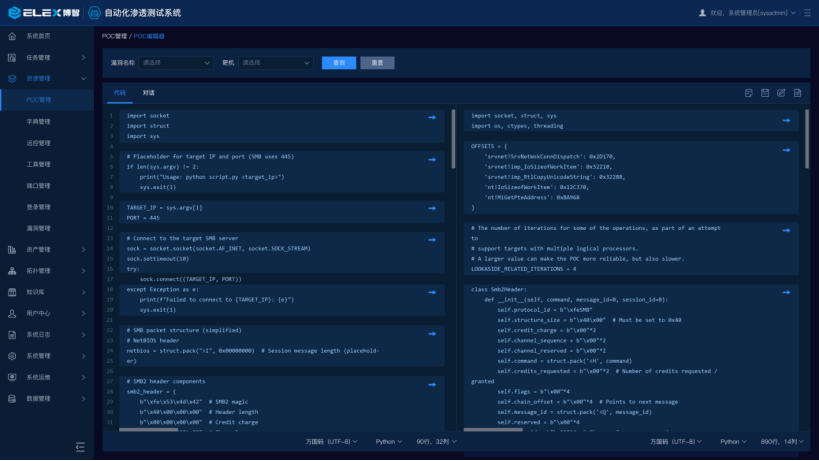Image resolution: width=819 pixels, height=461 pixels.
Task: Click the 系统日志 sidebar icon
Action: (12, 335)
